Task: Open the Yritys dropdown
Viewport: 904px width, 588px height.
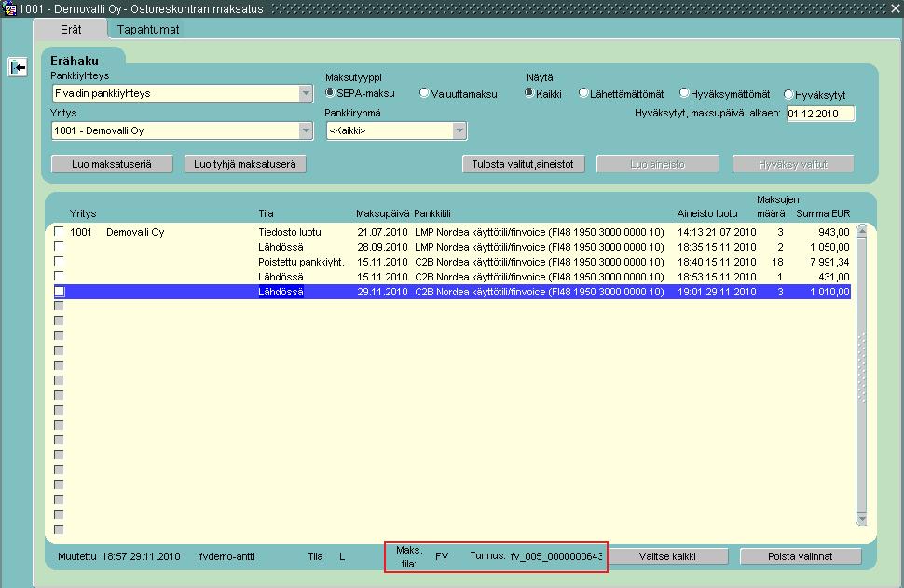Action: coord(306,130)
